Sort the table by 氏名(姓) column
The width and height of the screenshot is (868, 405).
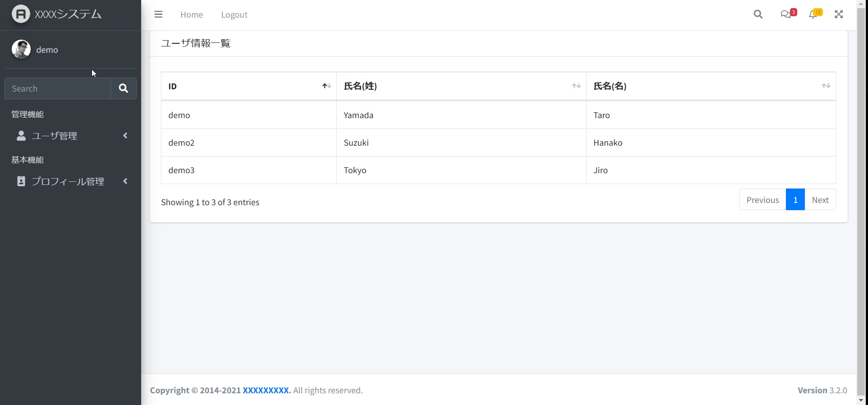tap(461, 86)
